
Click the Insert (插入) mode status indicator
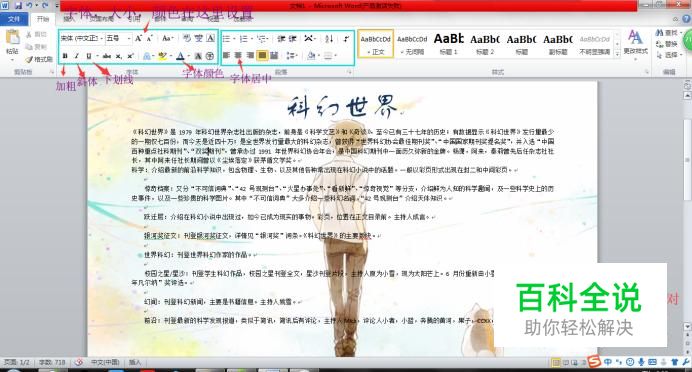pos(135,362)
